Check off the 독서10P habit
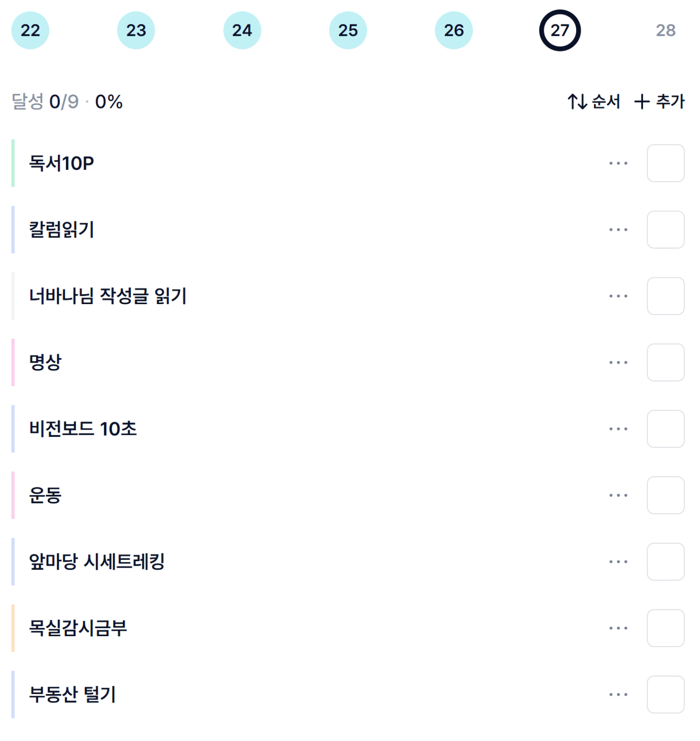This screenshot has height=741, width=700. coord(666,163)
